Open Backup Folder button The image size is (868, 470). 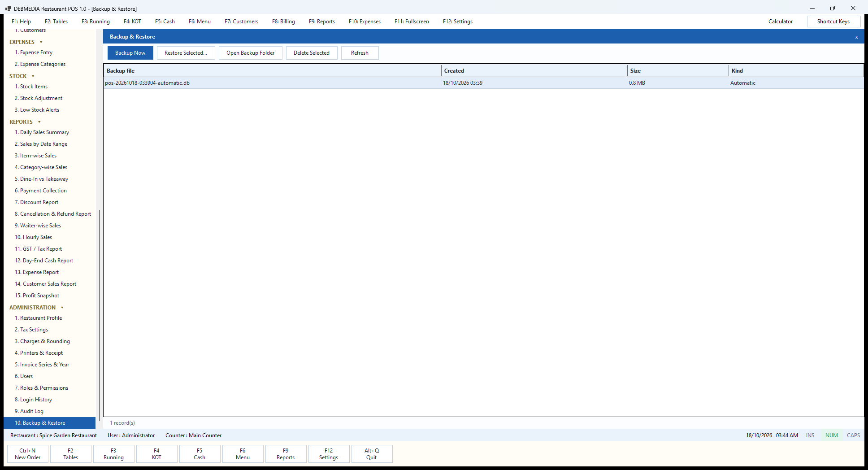pyautogui.click(x=250, y=53)
